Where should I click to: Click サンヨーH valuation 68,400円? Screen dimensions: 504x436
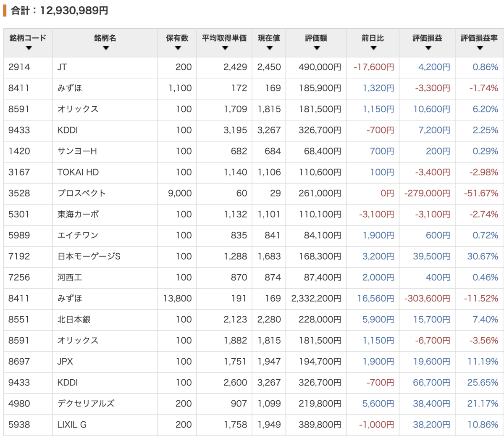click(x=323, y=151)
